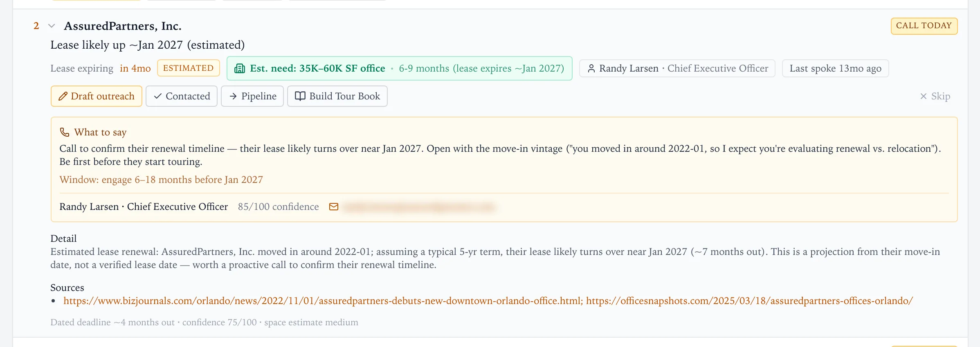Click the arrow icon beside Pipeline
Image resolution: width=980 pixels, height=347 pixels.
pos(233,96)
